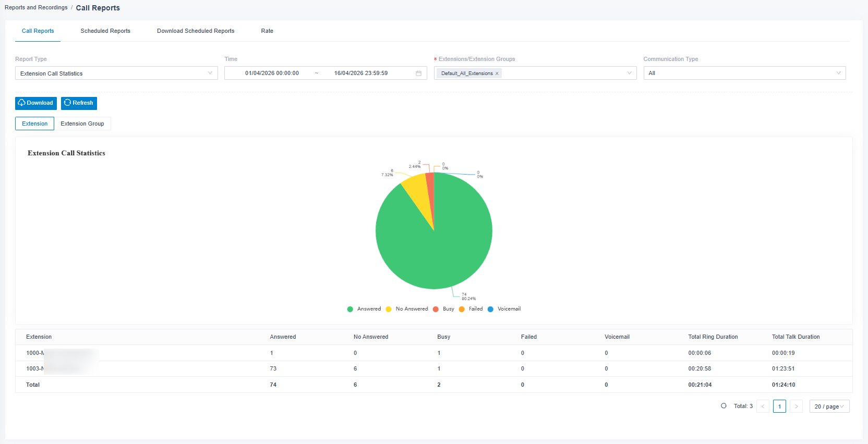Click the start time 01/04/2026 00:00:00 field
This screenshot has height=444, width=868.
(x=272, y=73)
